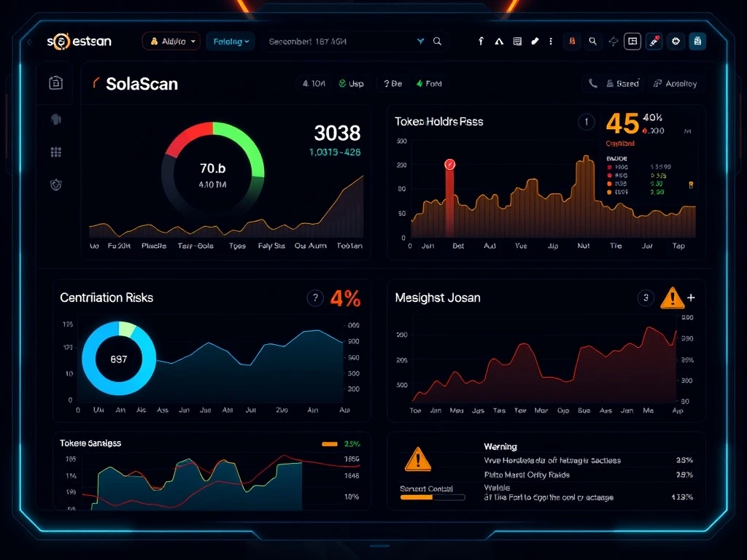Click the white triangle icon in the toolbar
Screen dimensions: 747x560
click(x=499, y=42)
